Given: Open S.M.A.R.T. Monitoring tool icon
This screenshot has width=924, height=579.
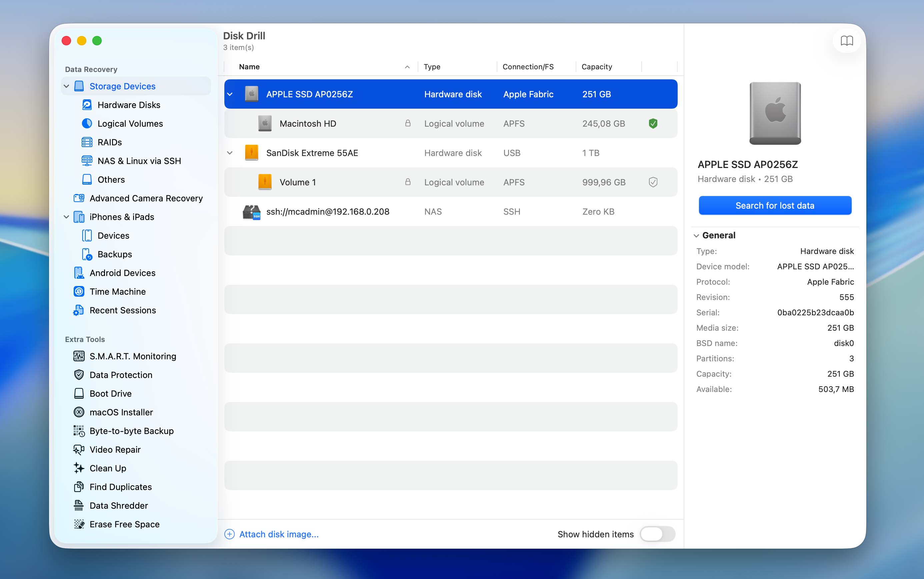Looking at the screenshot, I should click(79, 356).
